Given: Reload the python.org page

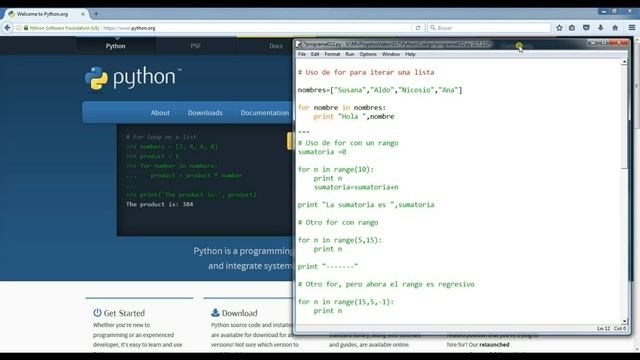Looking at the screenshot, I should [x=418, y=28].
